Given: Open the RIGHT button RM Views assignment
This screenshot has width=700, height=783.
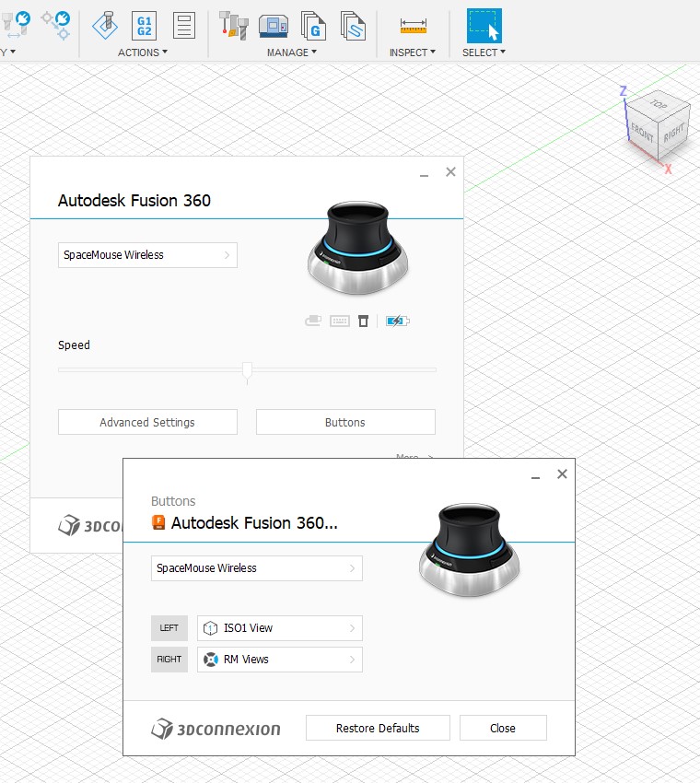Looking at the screenshot, I should (280, 660).
